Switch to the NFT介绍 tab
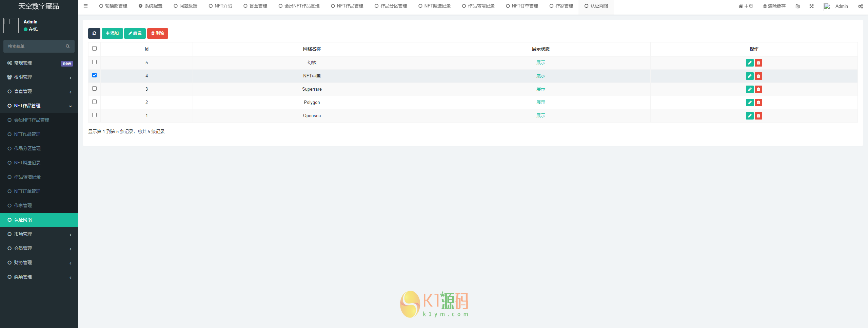Image resolution: width=868 pixels, height=328 pixels. pos(220,6)
